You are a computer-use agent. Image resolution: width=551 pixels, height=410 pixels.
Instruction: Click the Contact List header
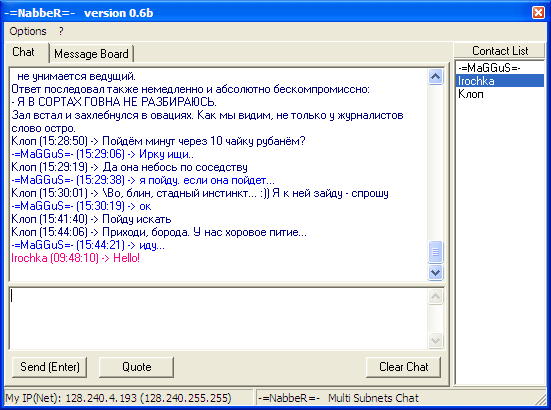click(x=500, y=51)
